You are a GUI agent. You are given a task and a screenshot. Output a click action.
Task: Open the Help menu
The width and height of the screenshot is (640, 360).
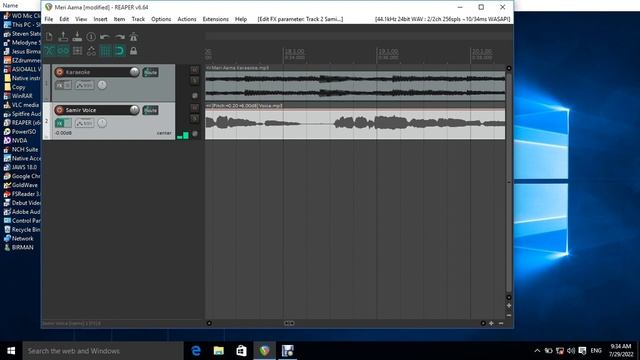[x=241, y=19]
